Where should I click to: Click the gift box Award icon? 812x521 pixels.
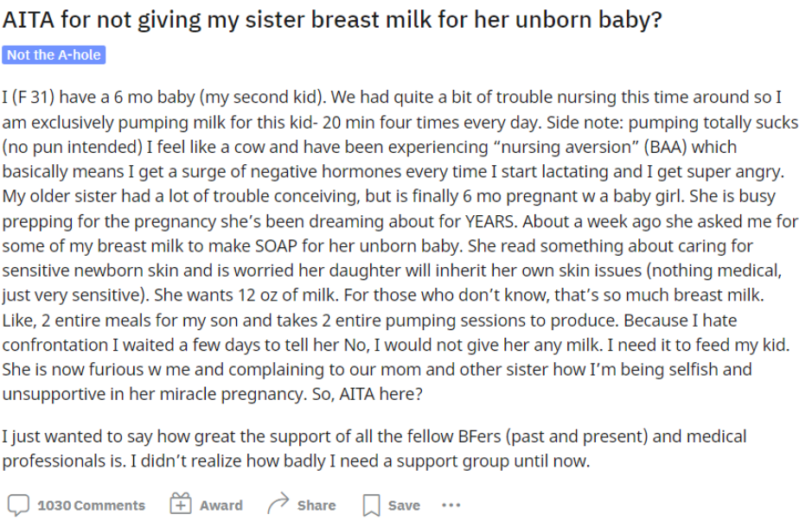180,504
